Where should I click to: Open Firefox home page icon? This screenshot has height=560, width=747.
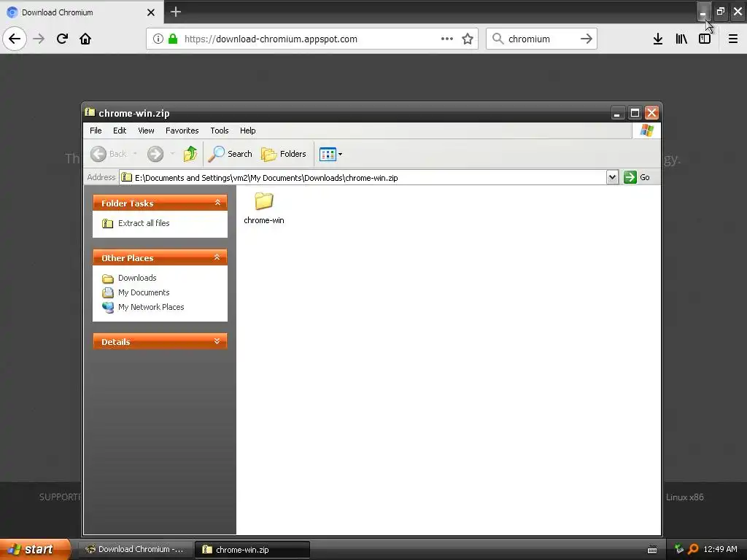pyautogui.click(x=85, y=39)
